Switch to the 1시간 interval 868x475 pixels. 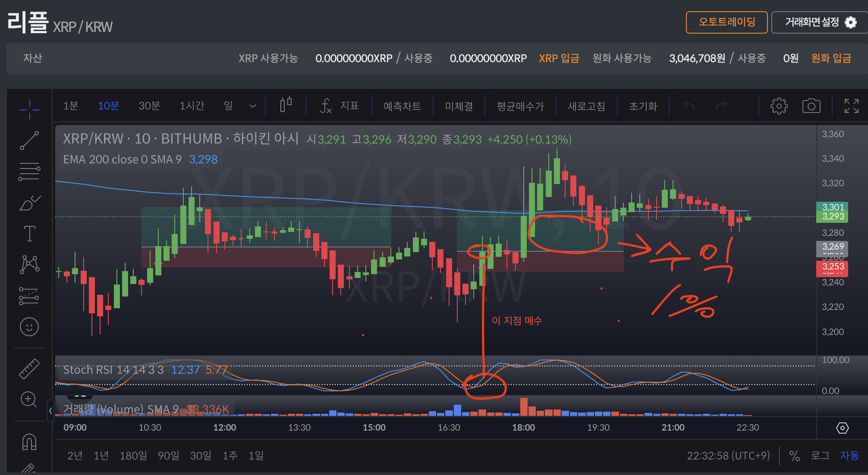click(x=192, y=106)
